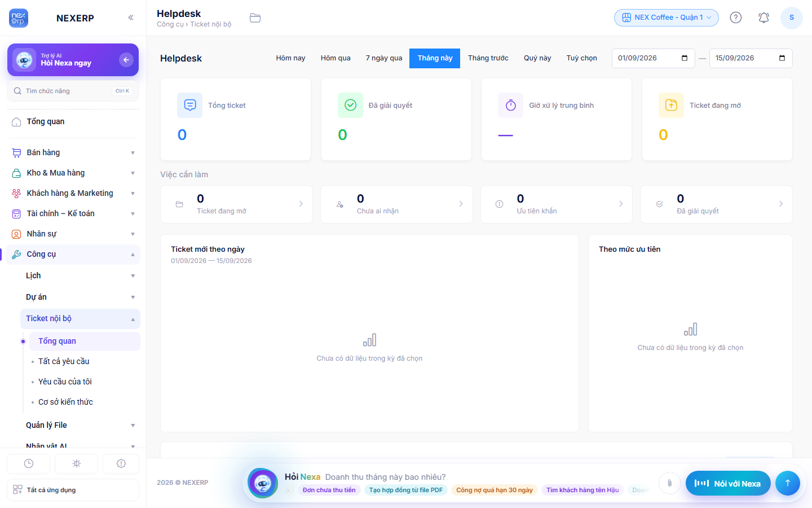This screenshot has width=812, height=508.
Task: Select the Hôm nay tab
Action: [290, 58]
